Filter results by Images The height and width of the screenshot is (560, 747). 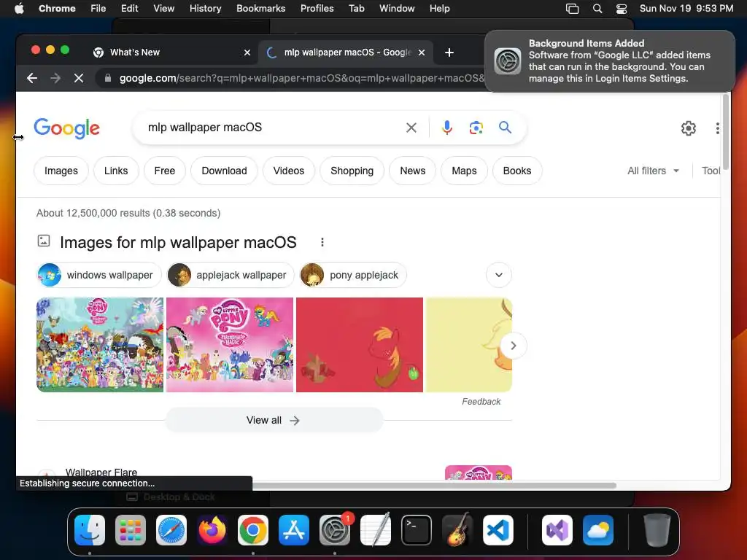click(61, 171)
